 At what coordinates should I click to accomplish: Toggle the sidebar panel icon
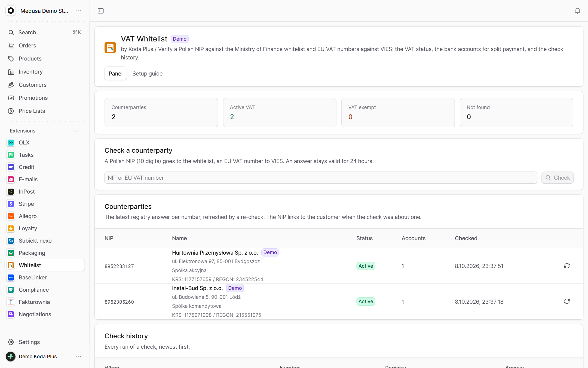[101, 11]
